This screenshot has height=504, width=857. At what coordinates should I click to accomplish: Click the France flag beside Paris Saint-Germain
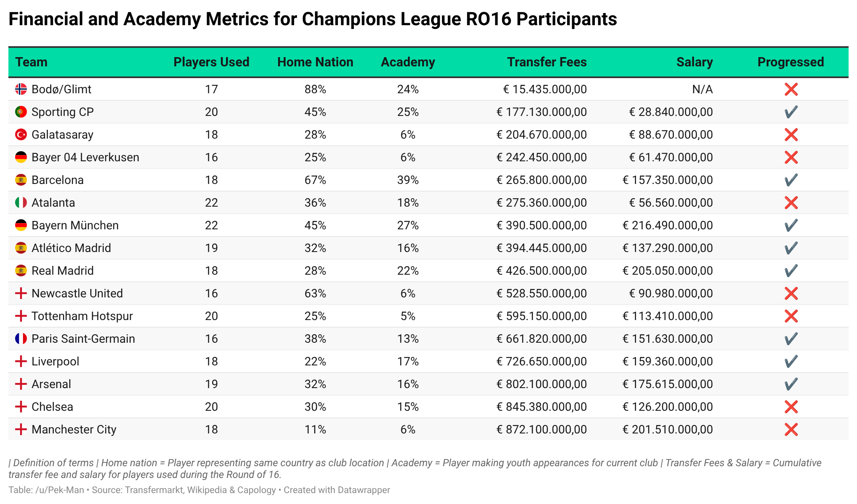[21, 339]
